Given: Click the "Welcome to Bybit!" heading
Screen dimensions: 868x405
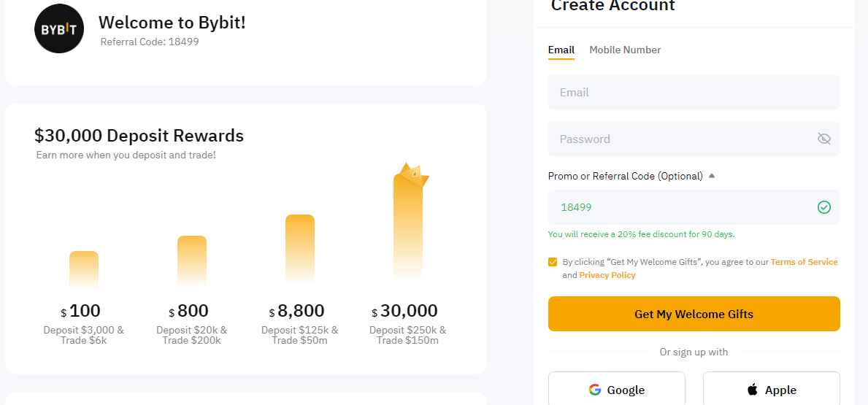Looking at the screenshot, I should point(172,23).
